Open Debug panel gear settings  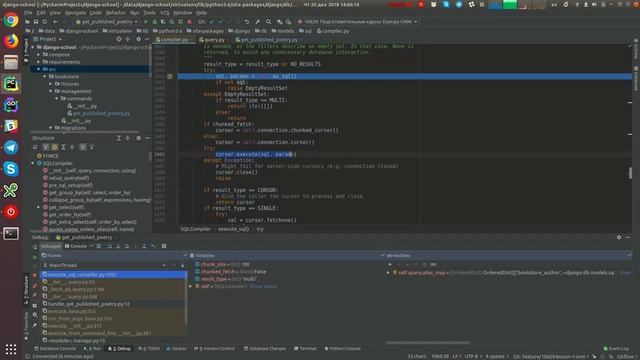[x=619, y=237]
